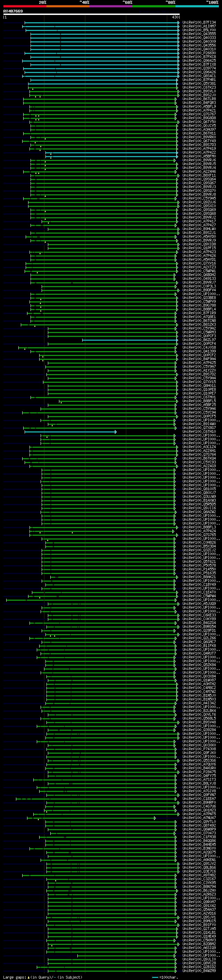Click the purple 40–60% identity legend segment
Image resolution: width=222 pixels, height=980 pixels.
(x=111, y=6)
